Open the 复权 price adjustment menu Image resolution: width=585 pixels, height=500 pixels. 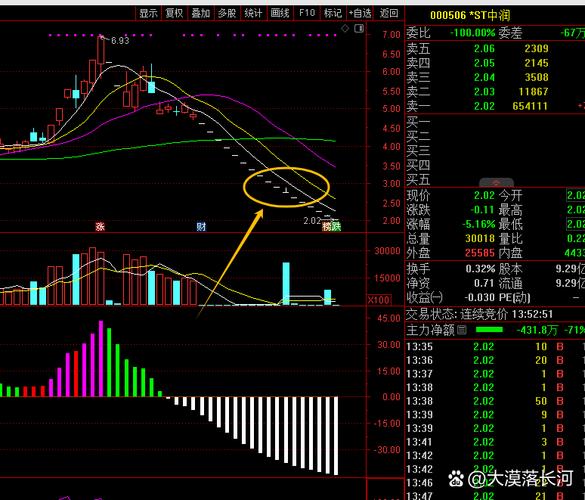[x=174, y=13]
